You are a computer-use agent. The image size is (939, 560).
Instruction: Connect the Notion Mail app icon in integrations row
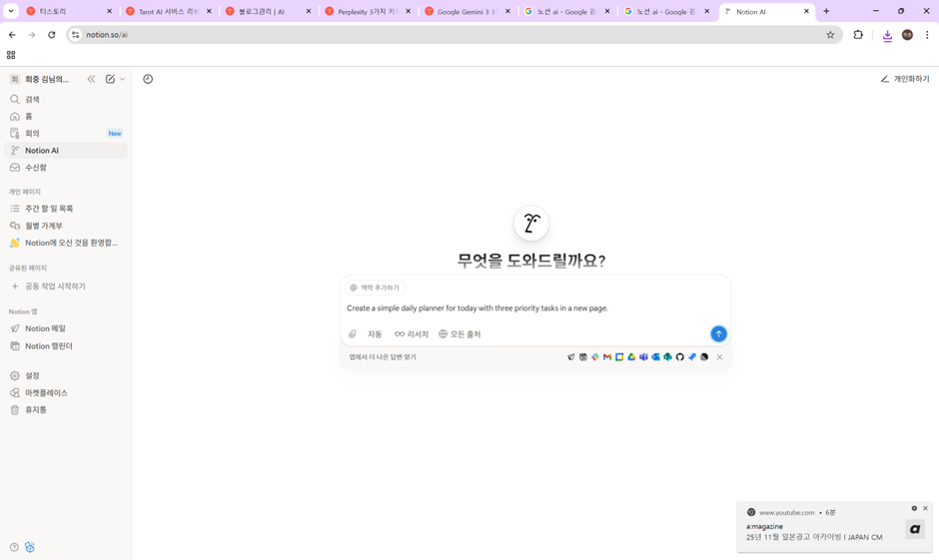[570, 357]
